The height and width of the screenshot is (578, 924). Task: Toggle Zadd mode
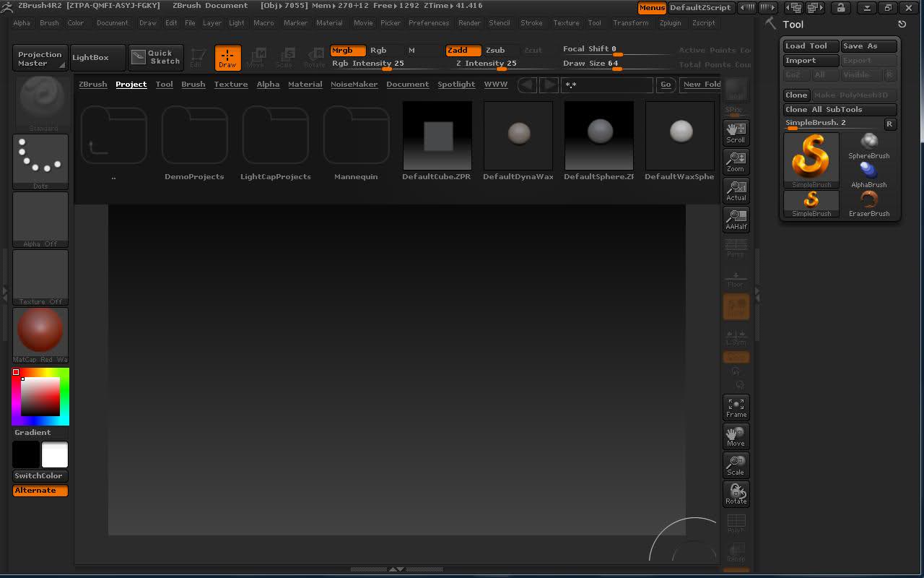(x=463, y=51)
